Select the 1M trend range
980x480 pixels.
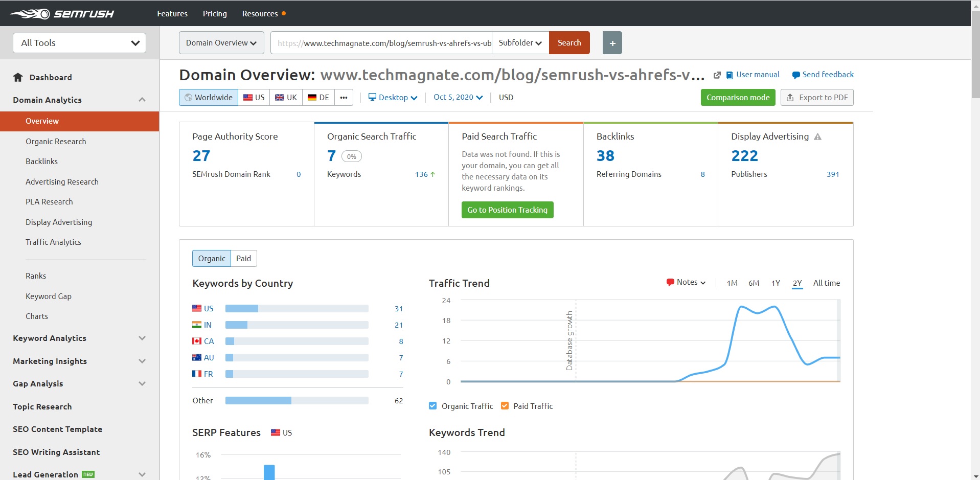pyautogui.click(x=732, y=283)
